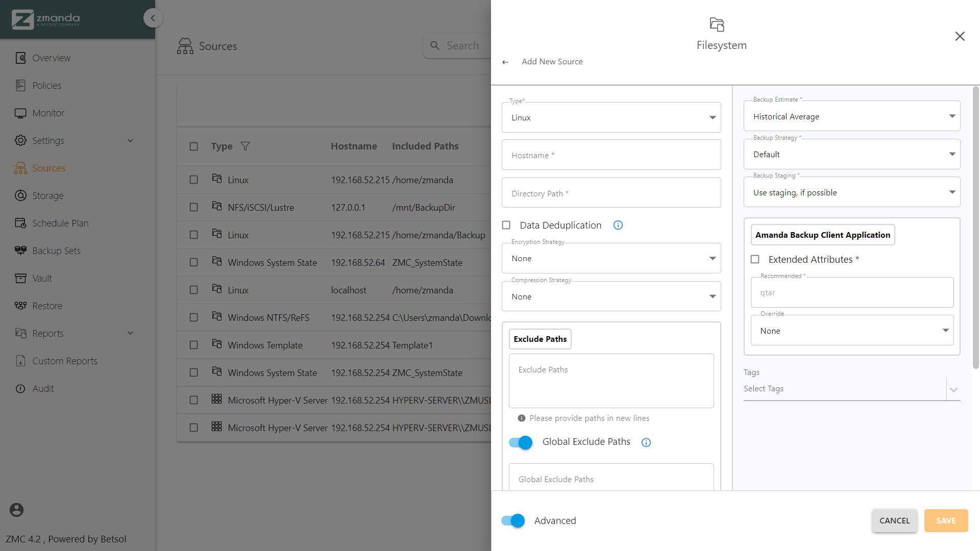
Task: Click the Overview sidebar icon
Action: (x=20, y=58)
